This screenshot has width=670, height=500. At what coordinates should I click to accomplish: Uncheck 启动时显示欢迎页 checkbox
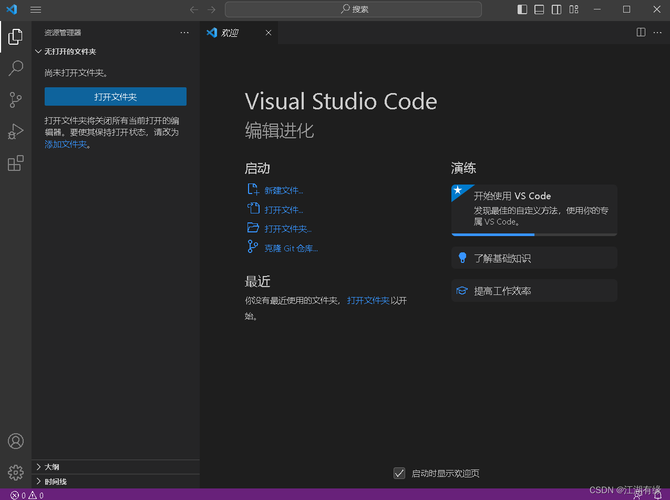pos(400,473)
